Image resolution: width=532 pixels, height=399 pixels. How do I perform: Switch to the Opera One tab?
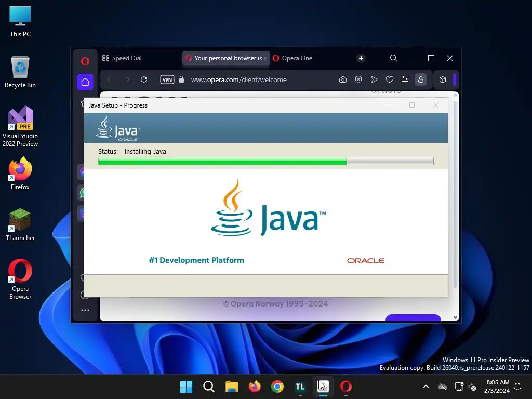click(292, 58)
